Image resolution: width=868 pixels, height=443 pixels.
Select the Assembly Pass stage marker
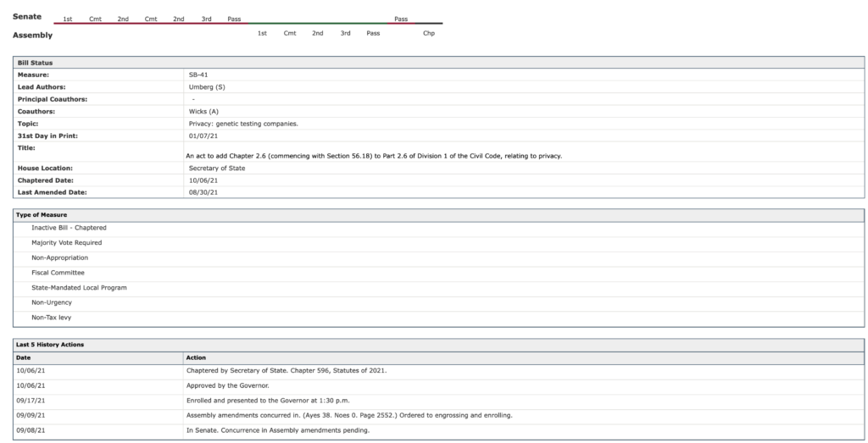point(373,33)
